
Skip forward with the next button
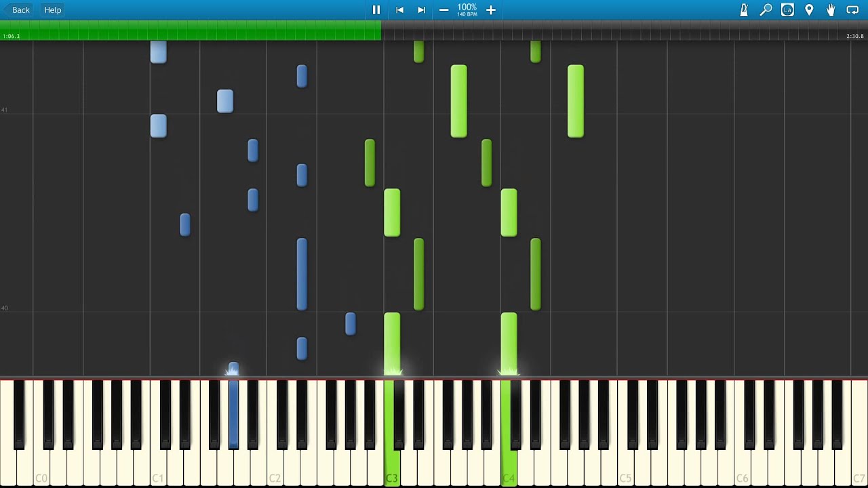[x=421, y=9]
